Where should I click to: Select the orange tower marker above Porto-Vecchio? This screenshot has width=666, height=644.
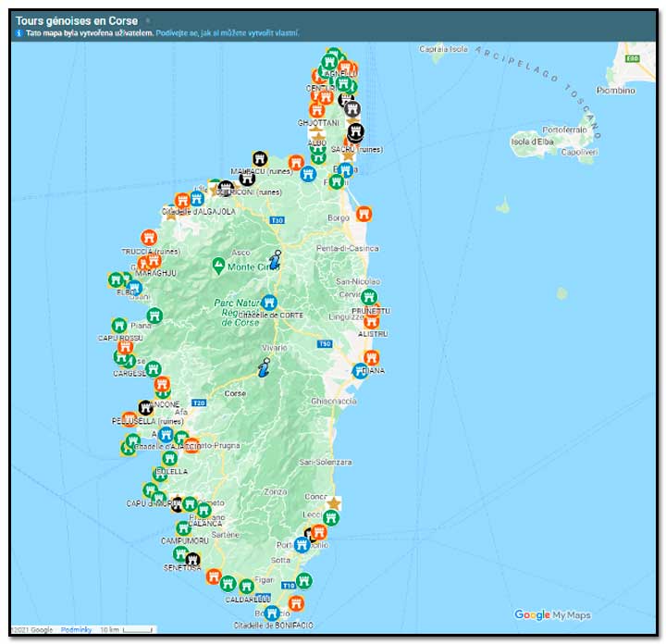[318, 532]
